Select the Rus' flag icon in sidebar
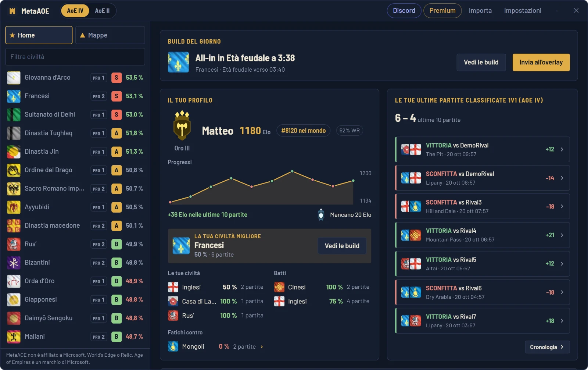The image size is (588, 370). 14,244
